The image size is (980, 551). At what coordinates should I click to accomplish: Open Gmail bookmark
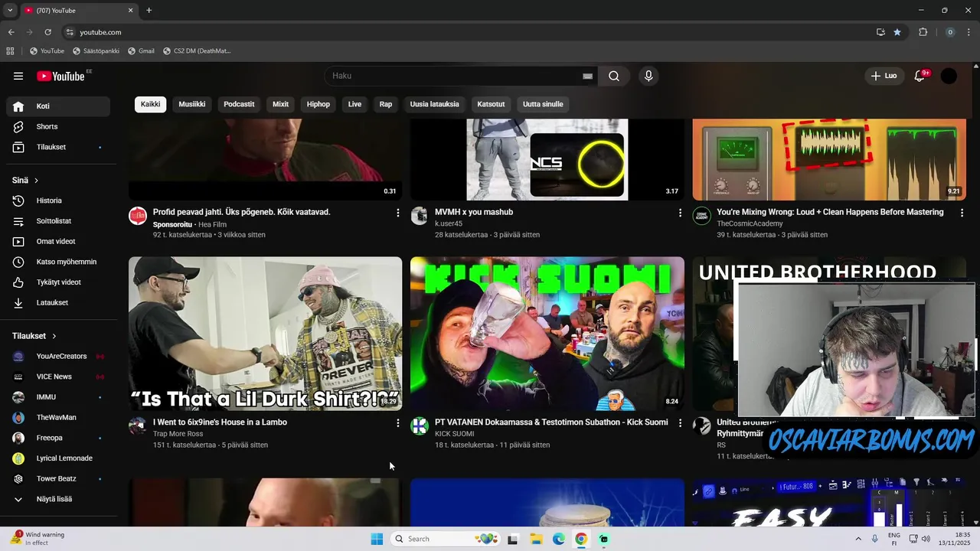pyautogui.click(x=141, y=51)
